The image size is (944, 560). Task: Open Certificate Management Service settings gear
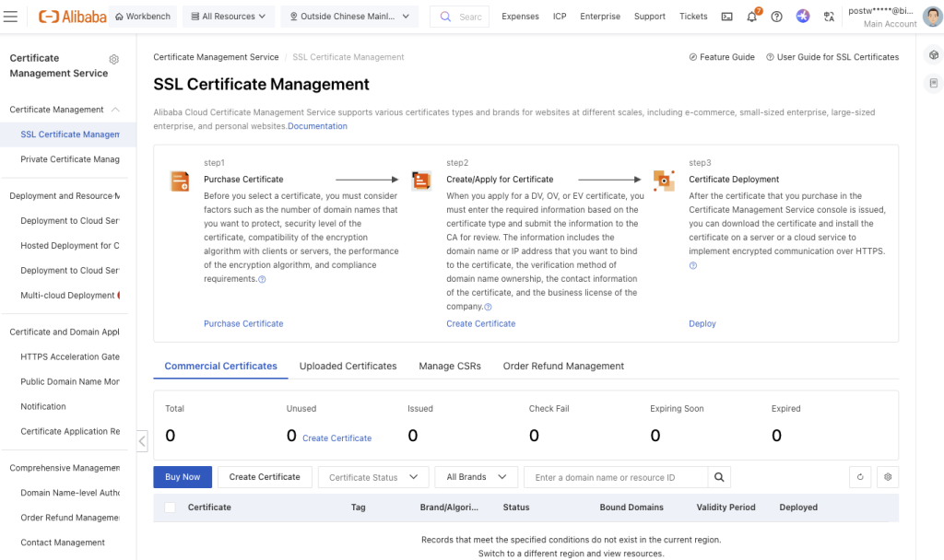pyautogui.click(x=114, y=59)
